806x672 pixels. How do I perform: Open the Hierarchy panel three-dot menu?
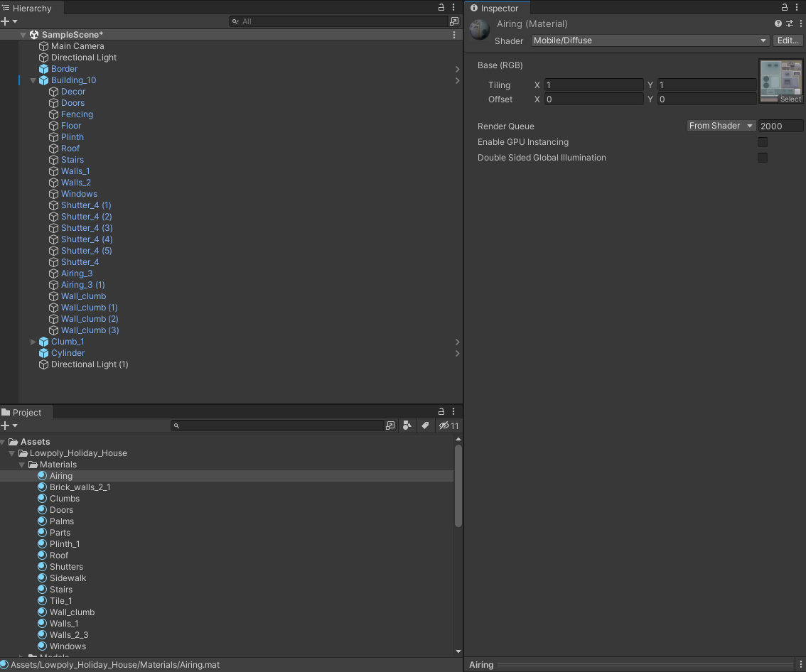pos(453,8)
